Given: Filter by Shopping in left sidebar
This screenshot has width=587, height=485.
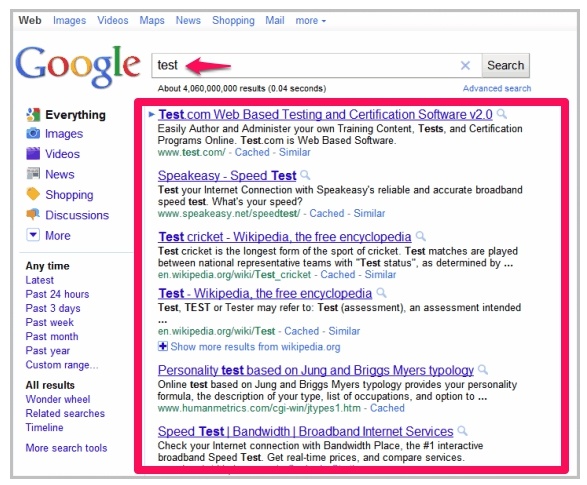Looking at the screenshot, I should [x=69, y=195].
